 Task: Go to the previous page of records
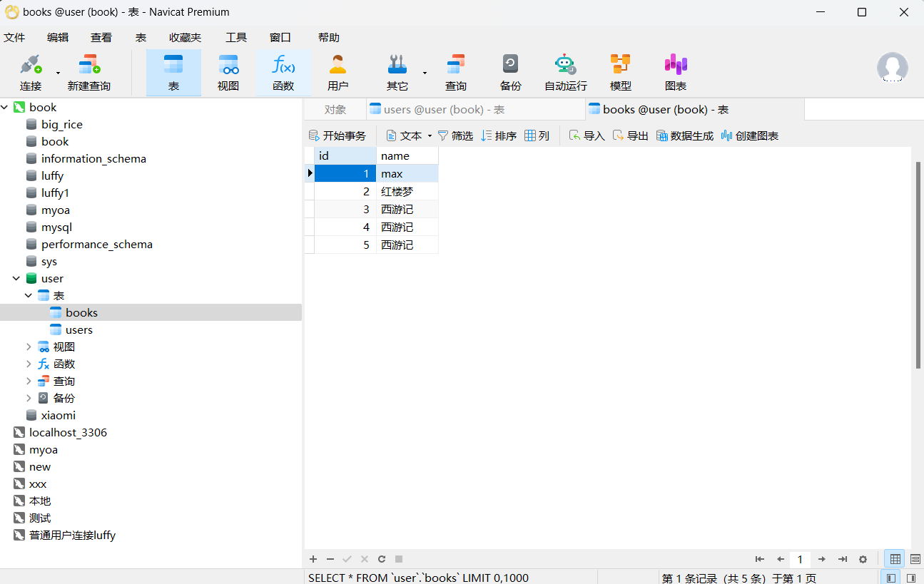coord(781,559)
